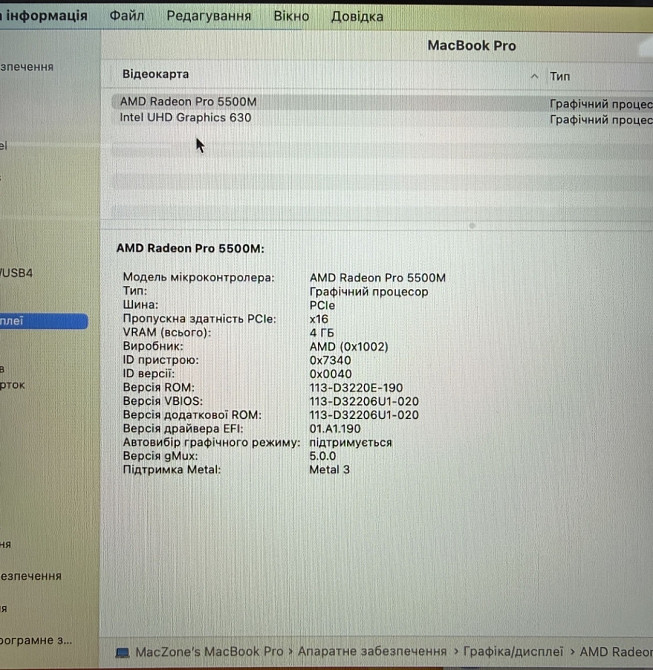Open the Редагування menu
The height and width of the screenshot is (670, 653).
pyautogui.click(x=209, y=16)
